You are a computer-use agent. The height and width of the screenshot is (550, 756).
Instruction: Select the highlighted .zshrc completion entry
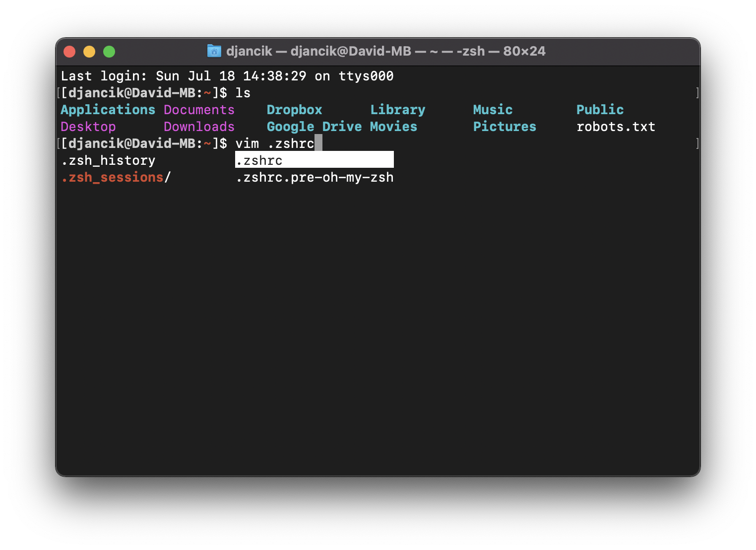coord(315,160)
